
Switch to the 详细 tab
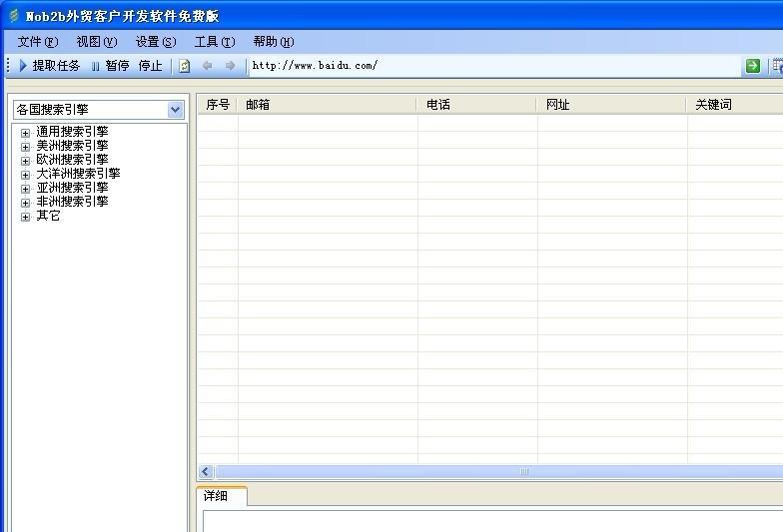tap(222, 496)
